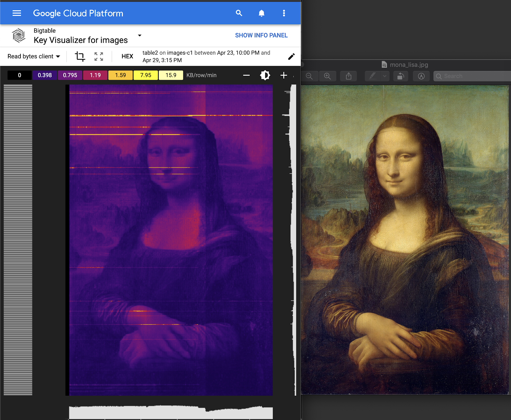Viewport: 511px width, 420px height.
Task: Open the three-dot more options menu
Action: (284, 13)
